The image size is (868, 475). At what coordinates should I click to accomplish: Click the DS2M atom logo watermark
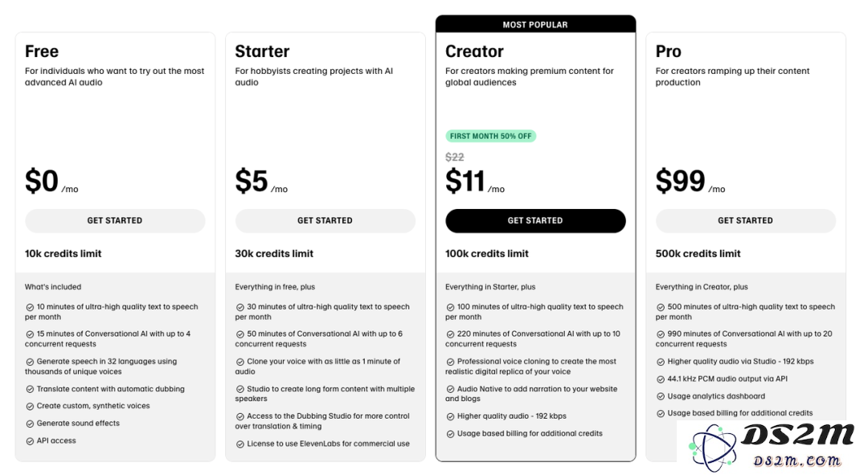tap(712, 448)
